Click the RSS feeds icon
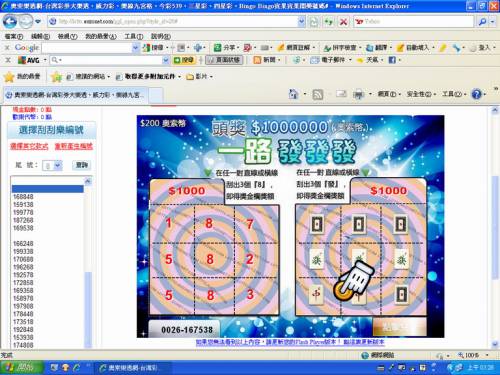This screenshot has width=500, height=375. pos(318,95)
